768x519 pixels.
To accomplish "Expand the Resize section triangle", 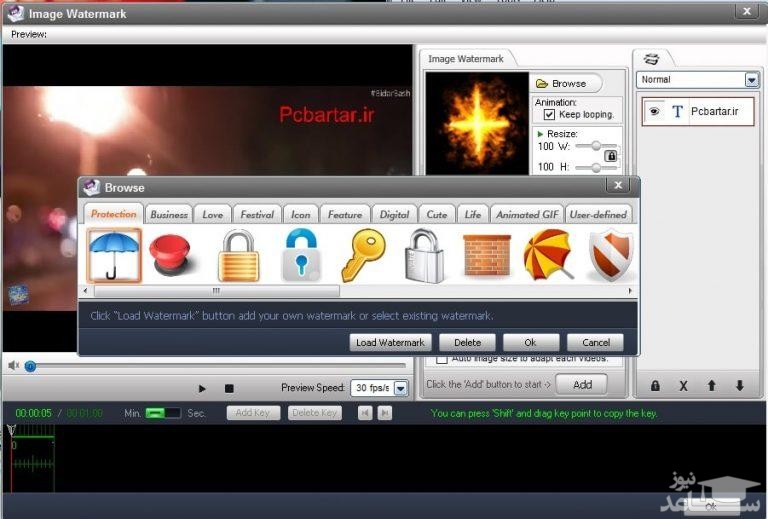I will pos(541,133).
